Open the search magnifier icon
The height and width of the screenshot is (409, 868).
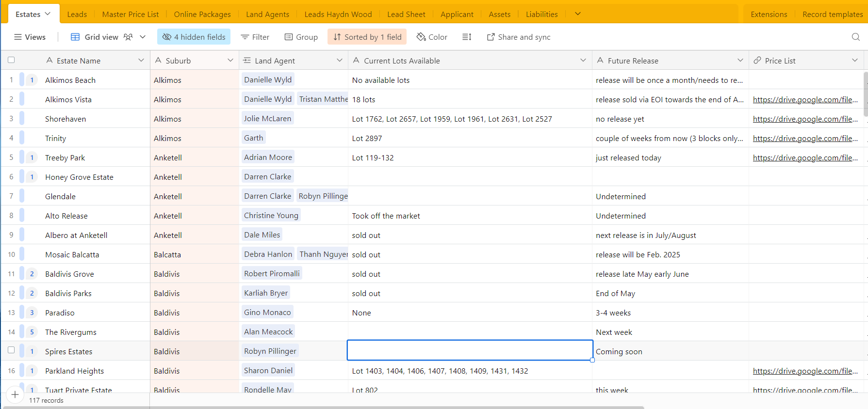coord(855,37)
